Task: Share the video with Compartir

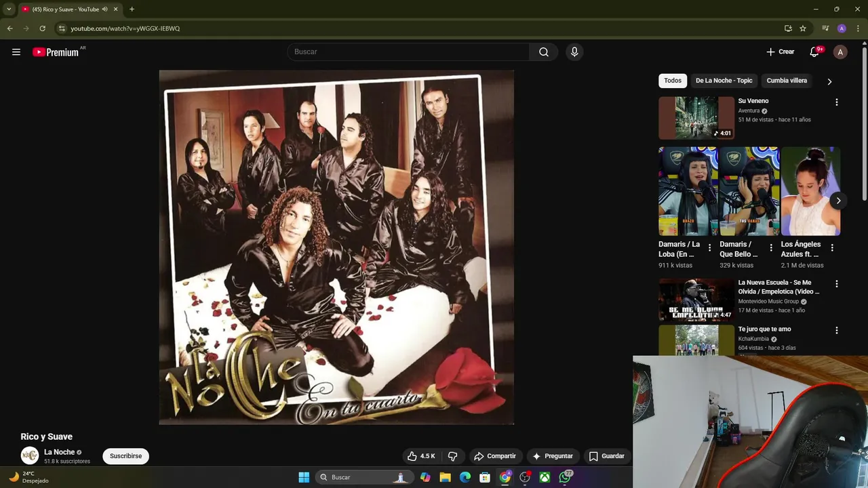Action: coord(495,456)
